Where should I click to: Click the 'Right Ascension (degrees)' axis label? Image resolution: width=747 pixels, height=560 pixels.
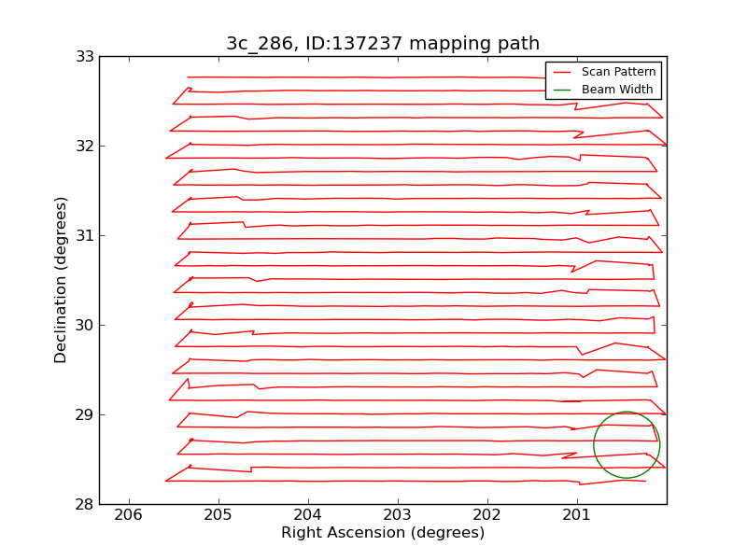[383, 532]
